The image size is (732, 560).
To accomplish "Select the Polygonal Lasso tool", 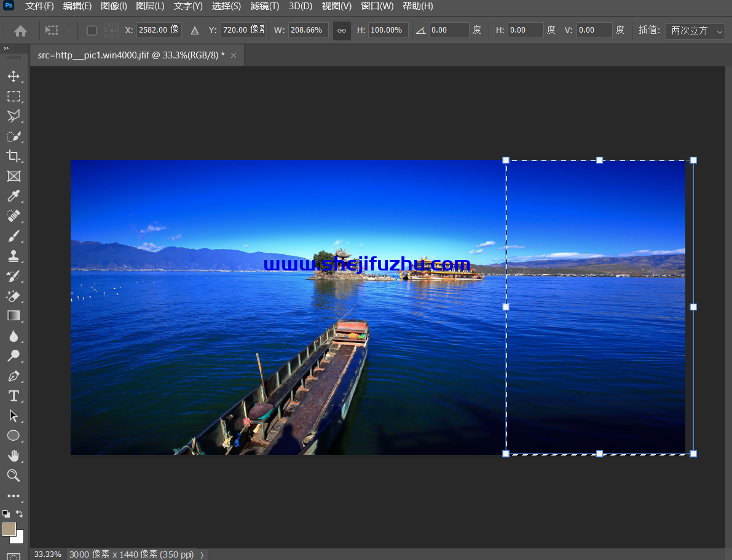I will (14, 116).
